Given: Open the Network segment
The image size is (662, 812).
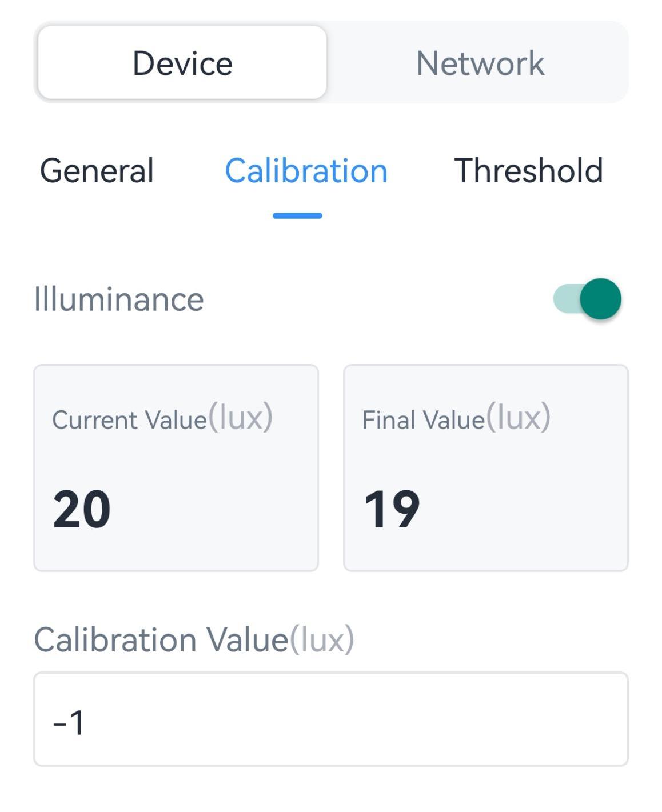Looking at the screenshot, I should click(x=480, y=63).
